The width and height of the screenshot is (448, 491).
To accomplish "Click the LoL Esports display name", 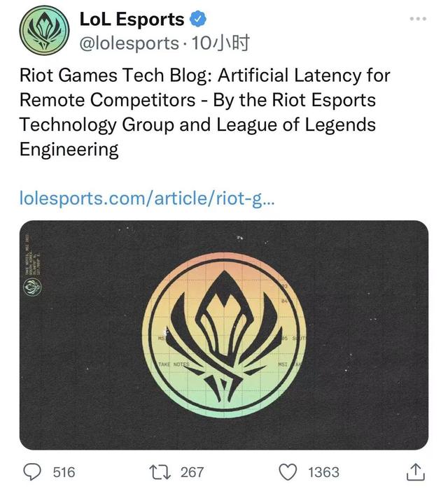I will tap(132, 20).
